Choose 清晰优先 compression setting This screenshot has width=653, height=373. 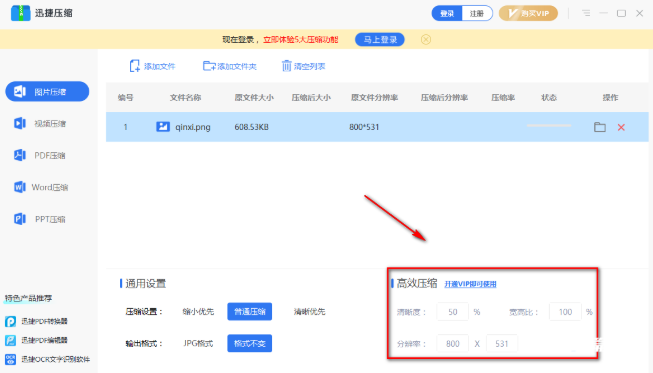pyautogui.click(x=309, y=311)
